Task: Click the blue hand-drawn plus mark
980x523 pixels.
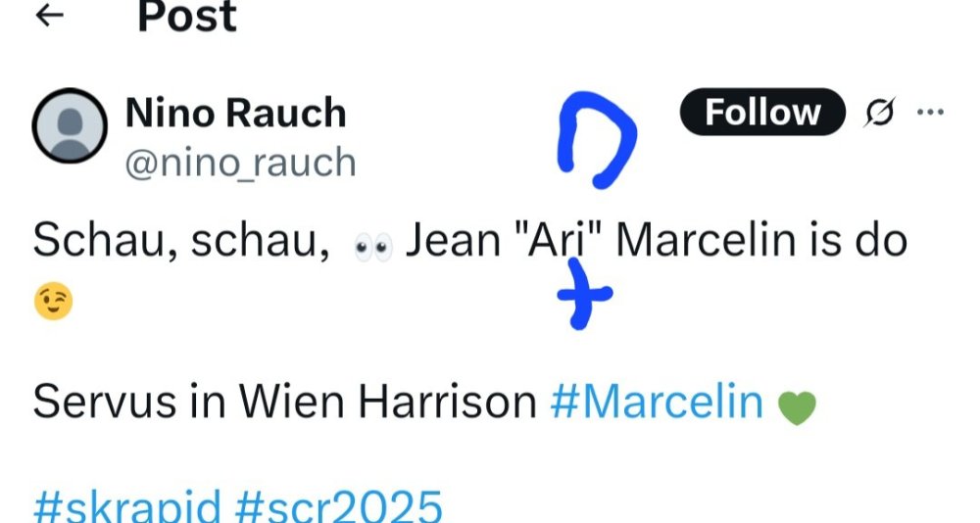Action: [x=584, y=294]
